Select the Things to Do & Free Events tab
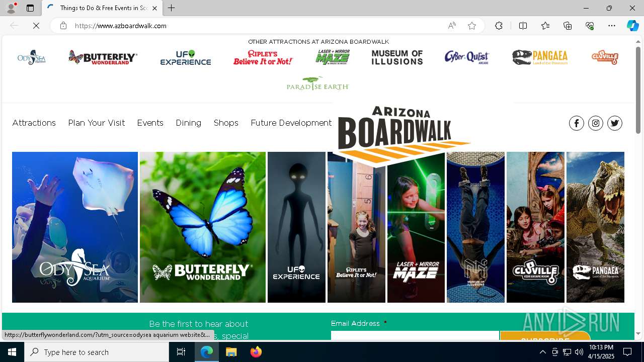The image size is (644, 362). [x=102, y=8]
